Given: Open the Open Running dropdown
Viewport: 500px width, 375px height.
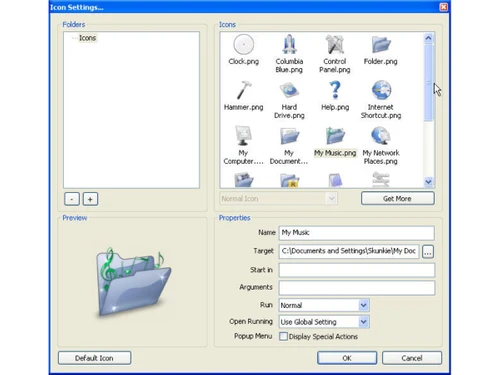Looking at the screenshot, I should (x=324, y=322).
